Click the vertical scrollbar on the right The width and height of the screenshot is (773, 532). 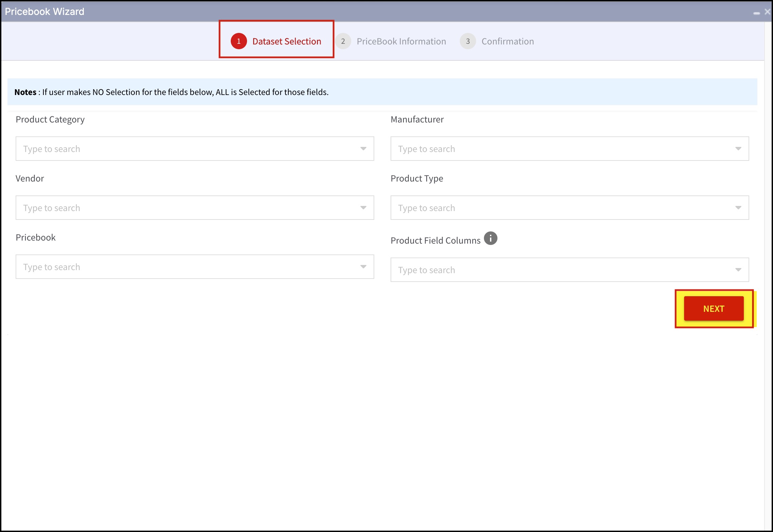coord(768,277)
